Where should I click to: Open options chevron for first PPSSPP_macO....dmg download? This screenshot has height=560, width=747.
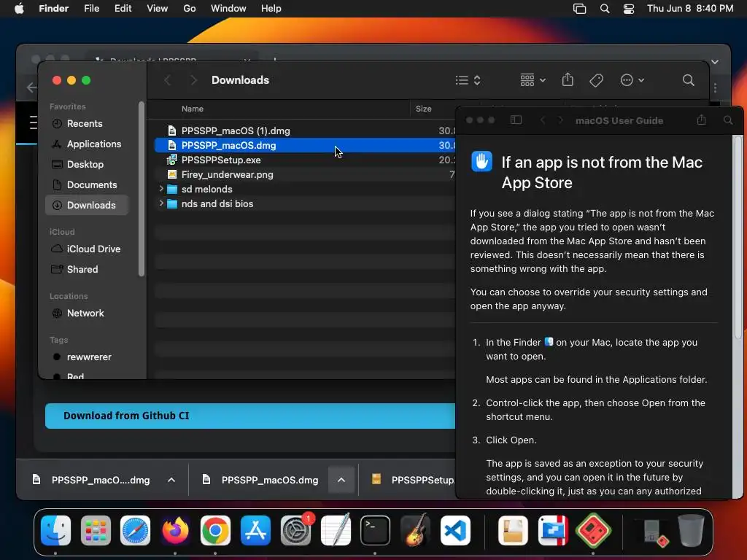point(171,480)
